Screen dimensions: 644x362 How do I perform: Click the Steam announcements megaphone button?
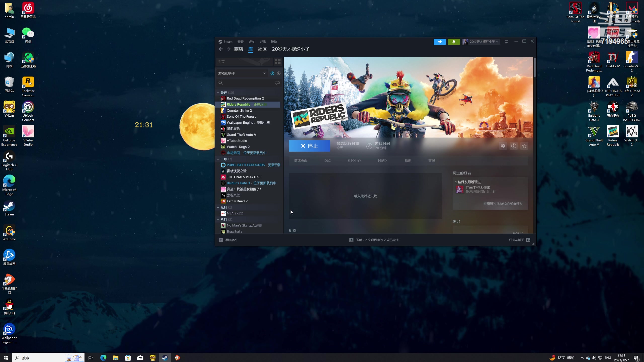[439, 42]
